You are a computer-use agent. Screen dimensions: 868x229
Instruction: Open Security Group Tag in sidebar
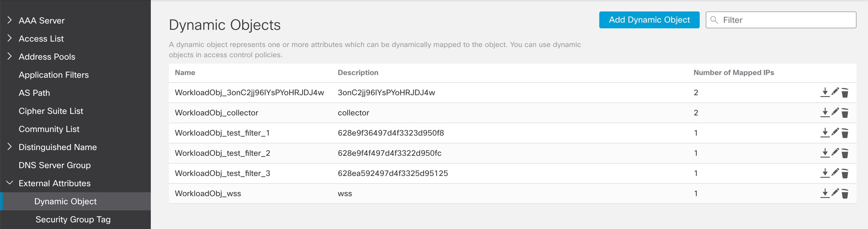click(x=73, y=220)
